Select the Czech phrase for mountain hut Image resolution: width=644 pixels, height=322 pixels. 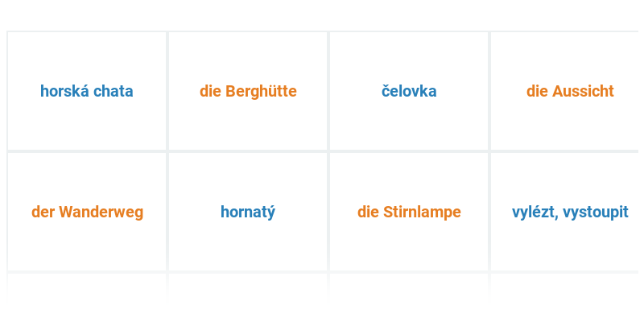coord(87,91)
